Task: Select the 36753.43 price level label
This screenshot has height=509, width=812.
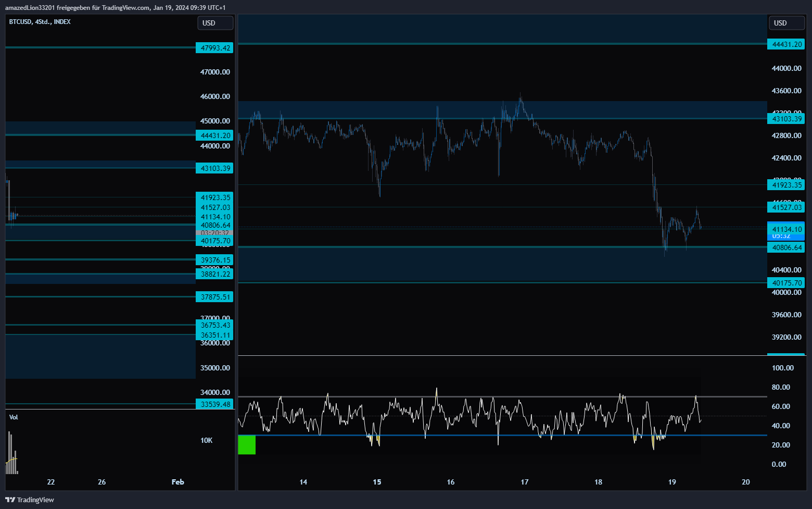Action: coord(214,325)
